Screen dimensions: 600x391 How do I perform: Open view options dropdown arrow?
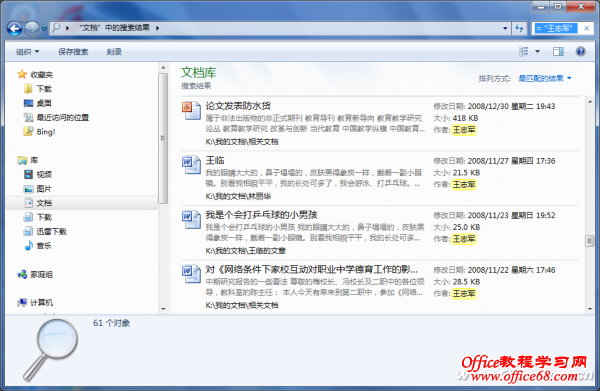pos(537,51)
